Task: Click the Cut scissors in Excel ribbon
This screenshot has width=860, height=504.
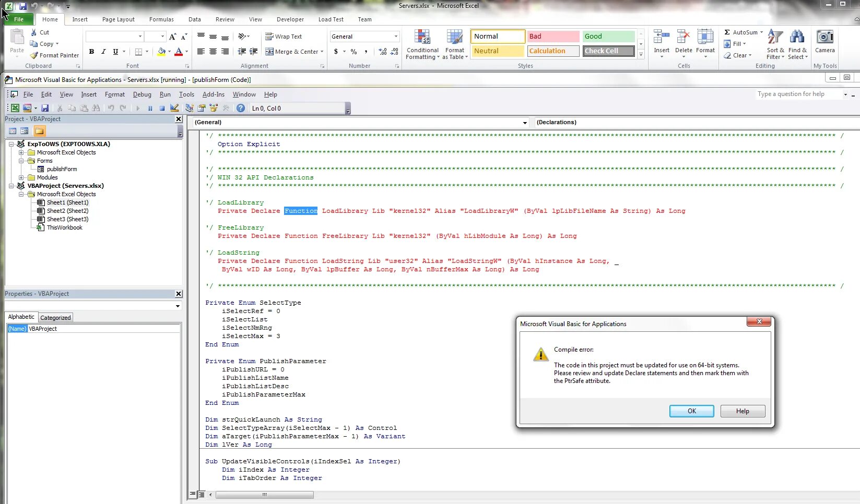Action: click(34, 32)
